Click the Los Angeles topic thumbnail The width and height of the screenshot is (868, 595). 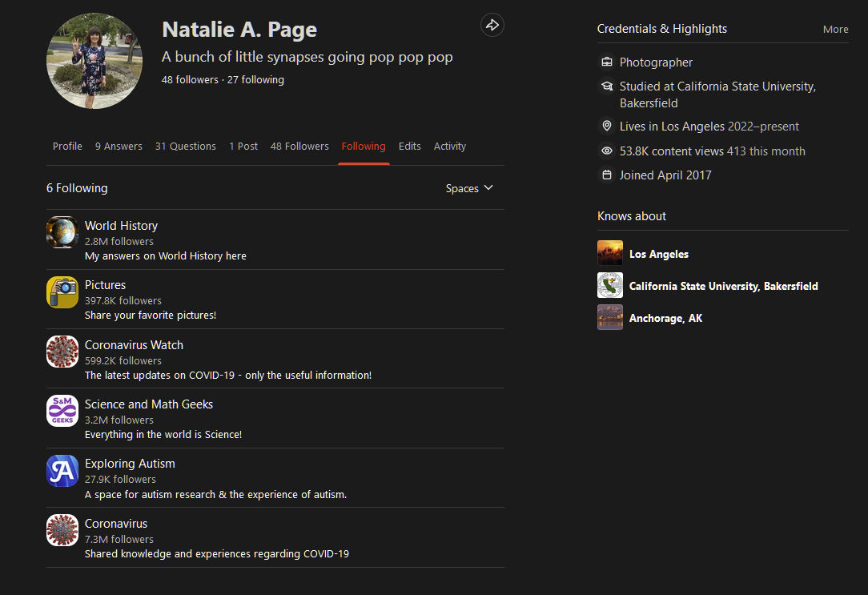[610, 253]
